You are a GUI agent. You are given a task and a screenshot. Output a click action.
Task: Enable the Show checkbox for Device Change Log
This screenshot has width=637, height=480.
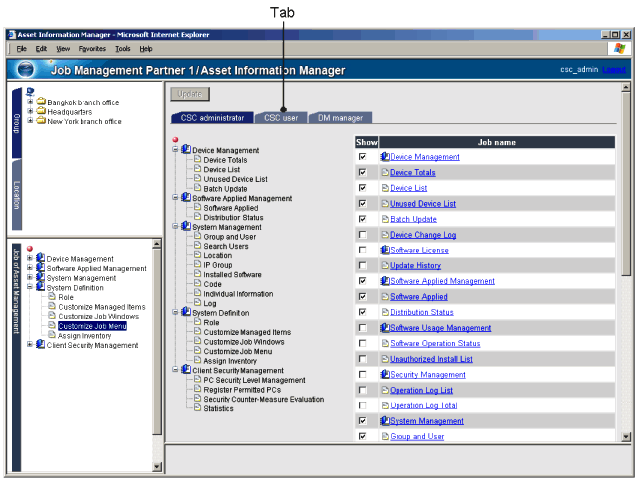pyautogui.click(x=362, y=234)
